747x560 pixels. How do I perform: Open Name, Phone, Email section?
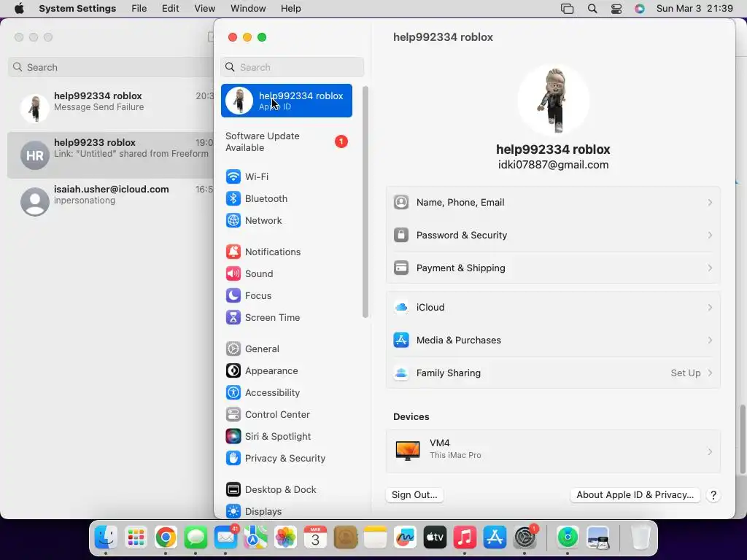coord(553,203)
